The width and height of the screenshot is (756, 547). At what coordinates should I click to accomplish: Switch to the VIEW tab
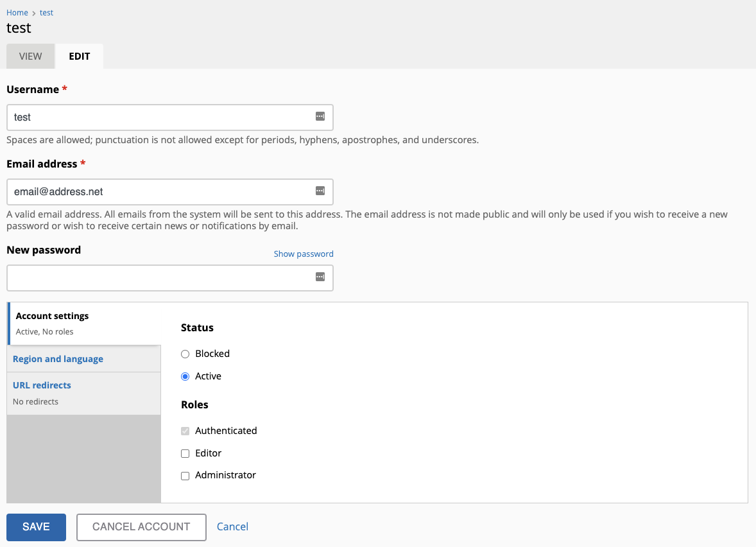pyautogui.click(x=30, y=56)
